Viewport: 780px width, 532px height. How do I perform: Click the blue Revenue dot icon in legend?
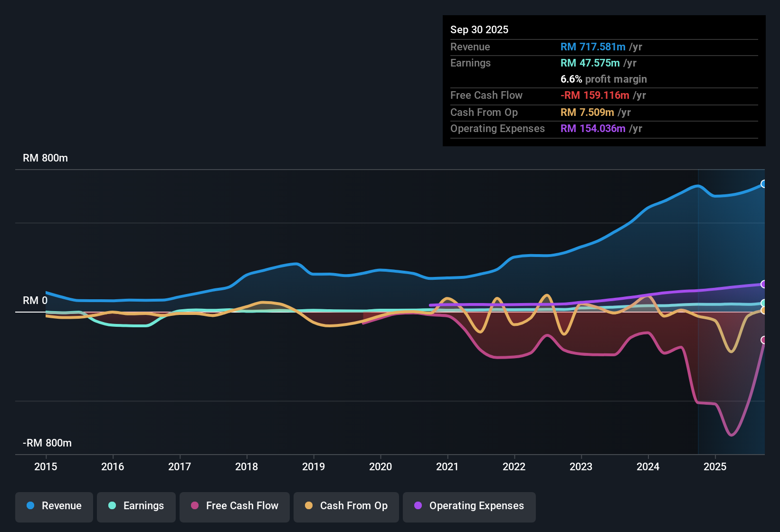pyautogui.click(x=30, y=506)
